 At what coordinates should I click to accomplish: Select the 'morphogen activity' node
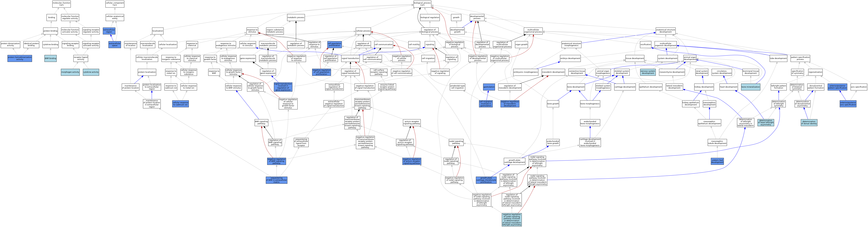point(70,72)
